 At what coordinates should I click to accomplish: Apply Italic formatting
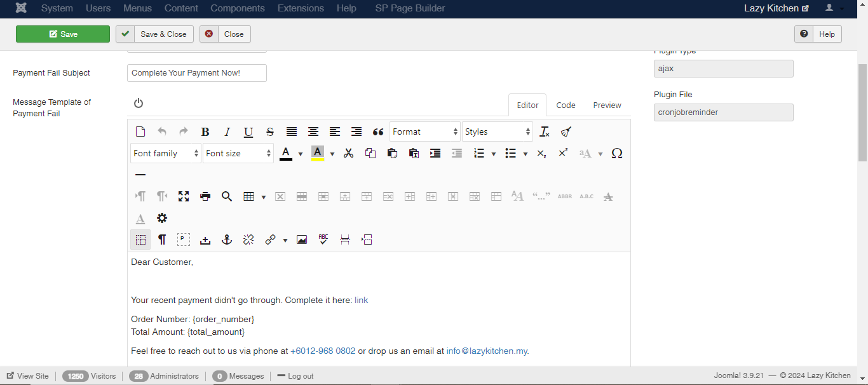click(x=227, y=132)
